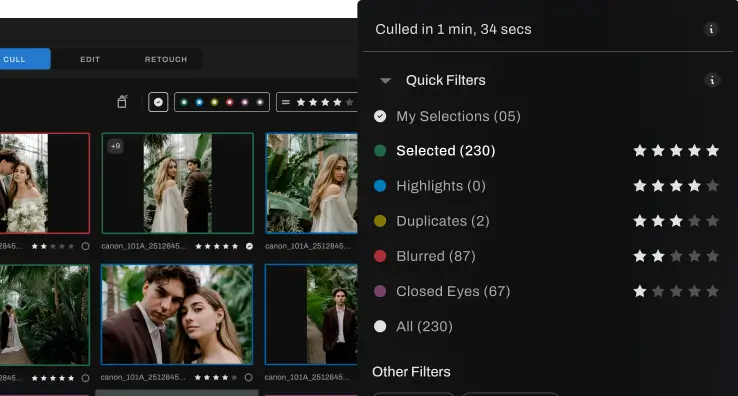Image resolution: width=738 pixels, height=396 pixels.
Task: Click the yellow dot beside Duplicates
Action: pyautogui.click(x=380, y=221)
